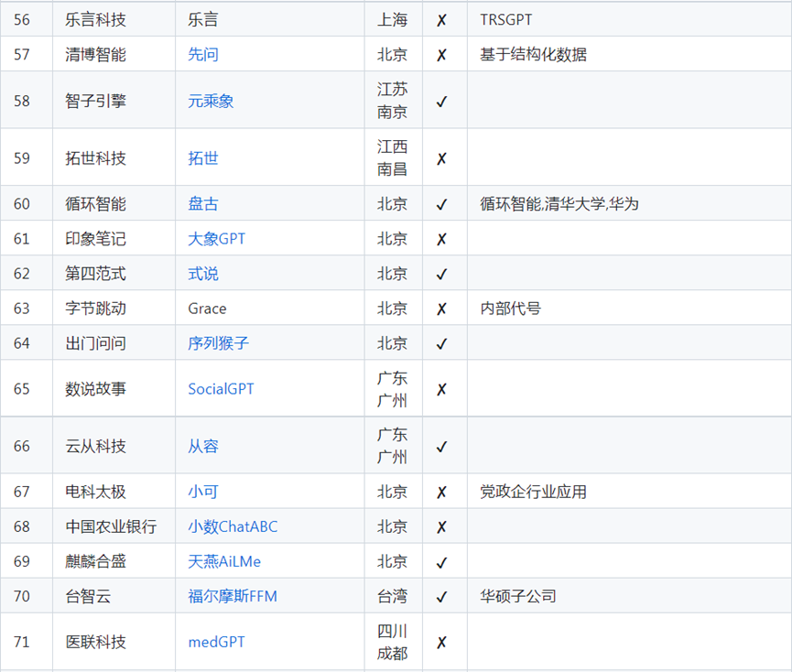792x672 pixels.
Task: Select the 循环智能,清华大学,华为 remark
Action: coord(559,204)
